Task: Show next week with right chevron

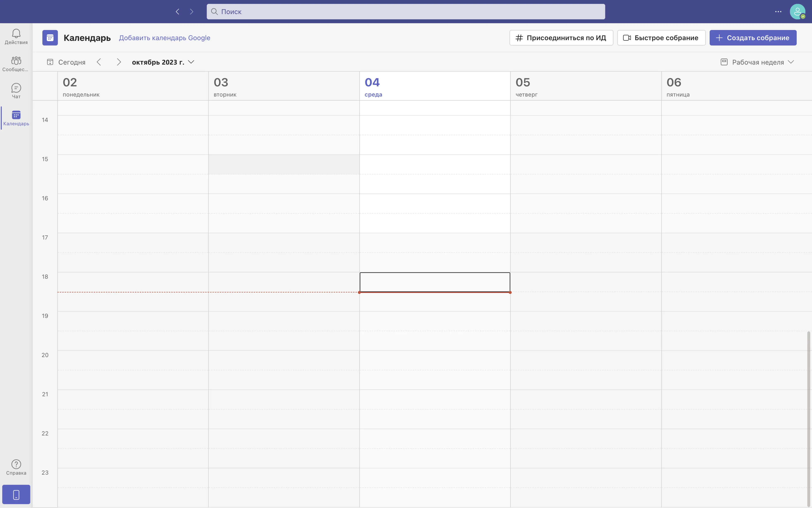Action: click(x=118, y=62)
